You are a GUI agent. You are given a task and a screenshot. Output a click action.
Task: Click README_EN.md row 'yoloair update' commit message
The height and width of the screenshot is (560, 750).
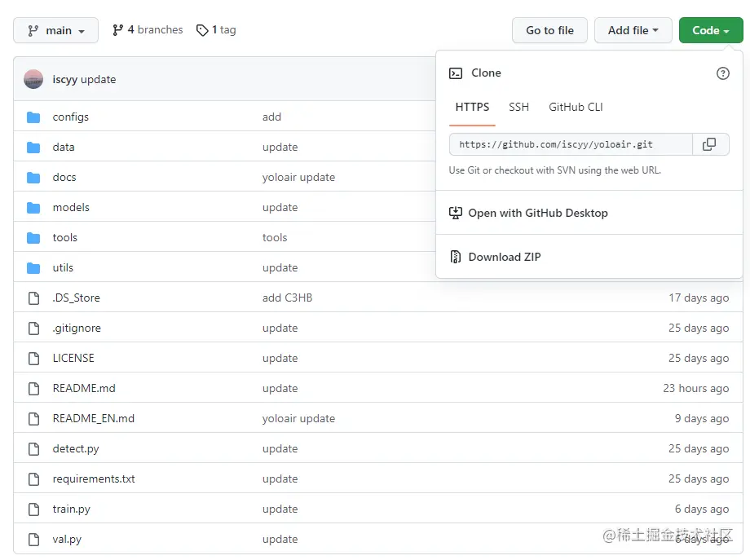(x=298, y=418)
